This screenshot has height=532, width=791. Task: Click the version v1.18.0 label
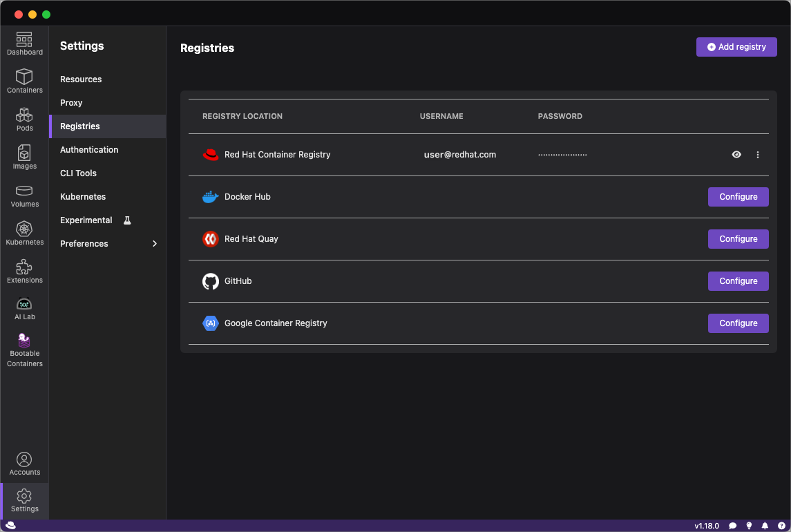[707, 526]
